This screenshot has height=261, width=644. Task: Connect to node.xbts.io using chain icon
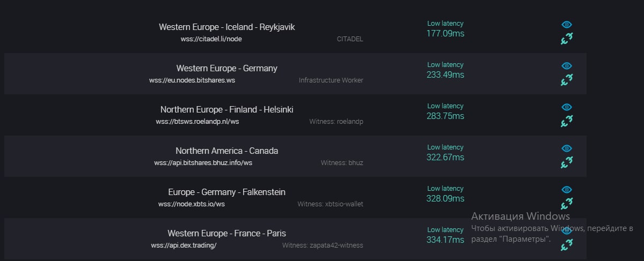(567, 204)
